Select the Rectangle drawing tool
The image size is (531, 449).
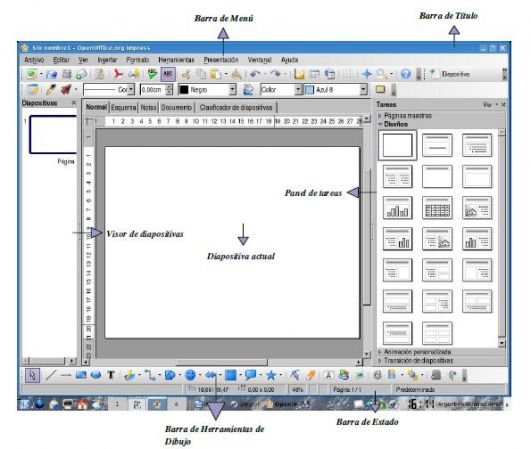coord(81,375)
